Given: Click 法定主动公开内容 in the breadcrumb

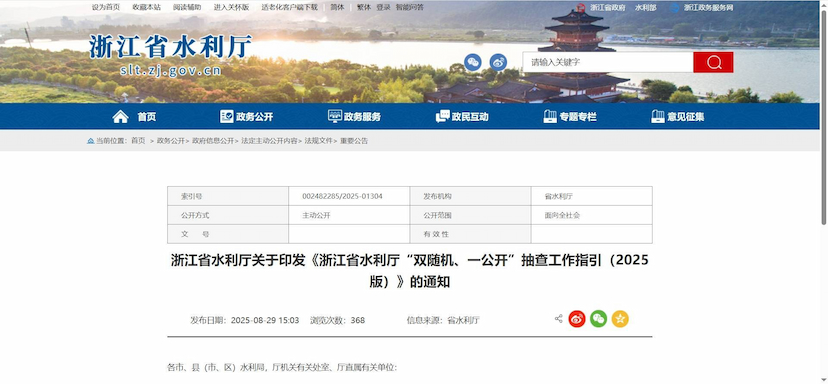Looking at the screenshot, I should pyautogui.click(x=269, y=141).
